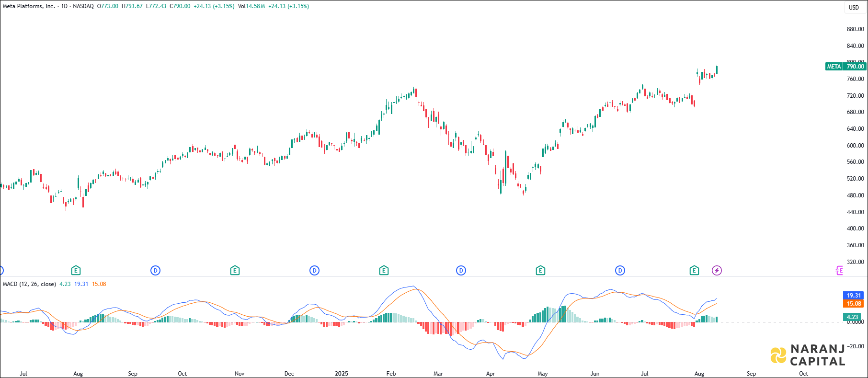Open the dividend D marker in mid-December 2024
This screenshot has width=868, height=378.
[314, 271]
